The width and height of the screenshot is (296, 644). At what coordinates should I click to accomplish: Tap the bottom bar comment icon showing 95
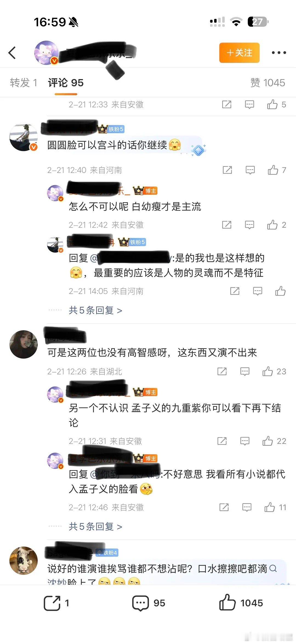coord(141,603)
